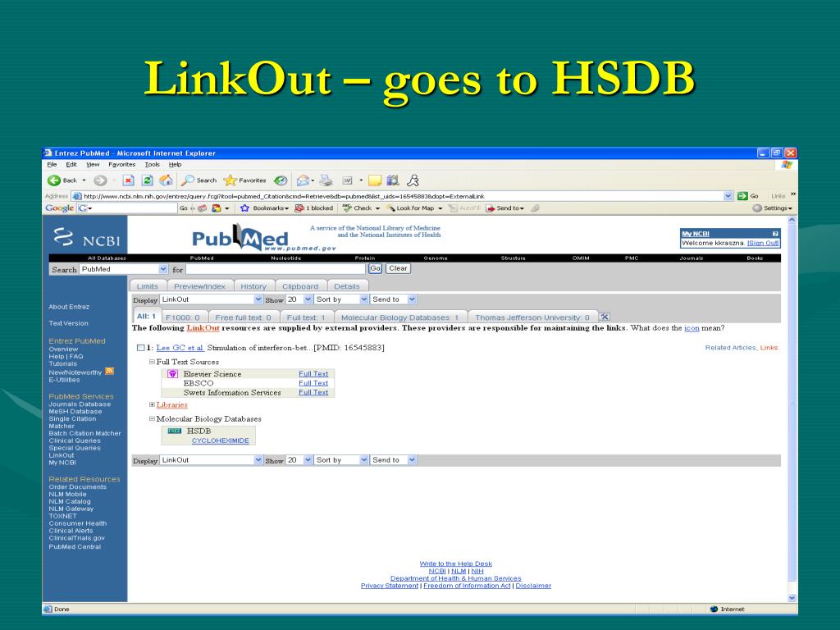The image size is (840, 630).
Task: Click the NCBI logo
Action: [x=85, y=237]
